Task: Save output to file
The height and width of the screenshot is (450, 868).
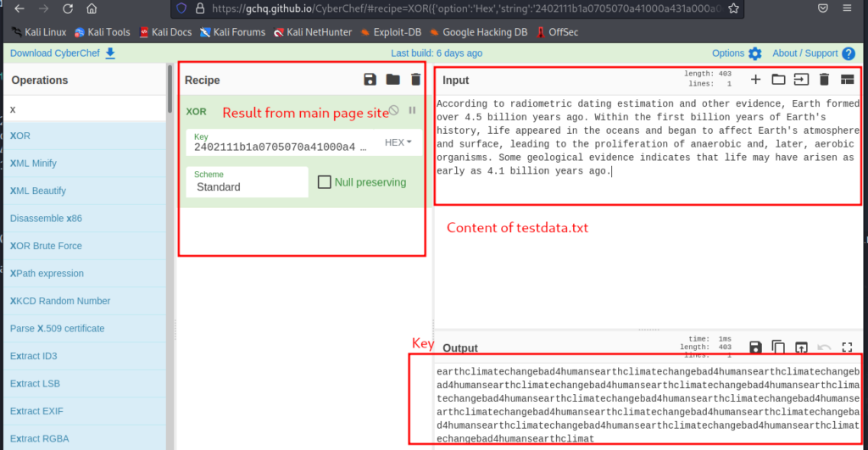Action: pos(755,347)
